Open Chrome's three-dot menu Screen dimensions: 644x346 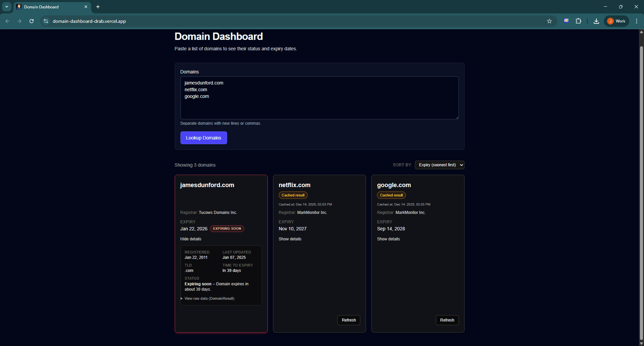click(x=636, y=21)
